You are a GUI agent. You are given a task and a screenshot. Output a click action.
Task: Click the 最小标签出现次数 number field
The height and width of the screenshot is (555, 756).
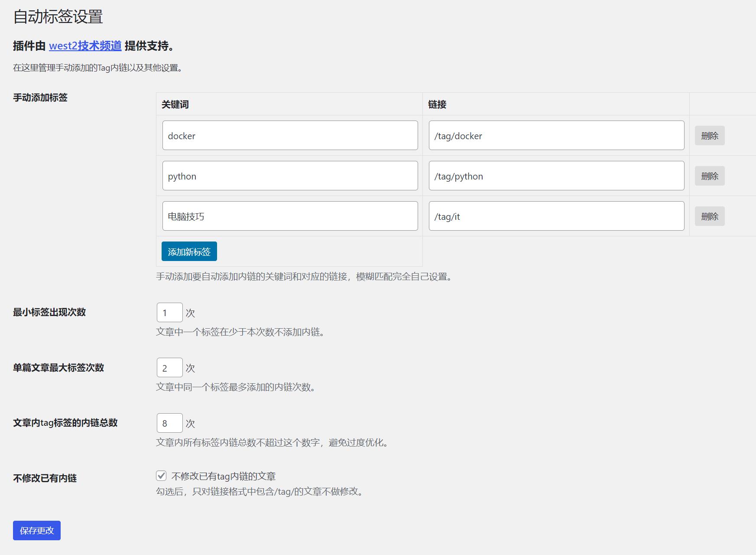tap(170, 313)
